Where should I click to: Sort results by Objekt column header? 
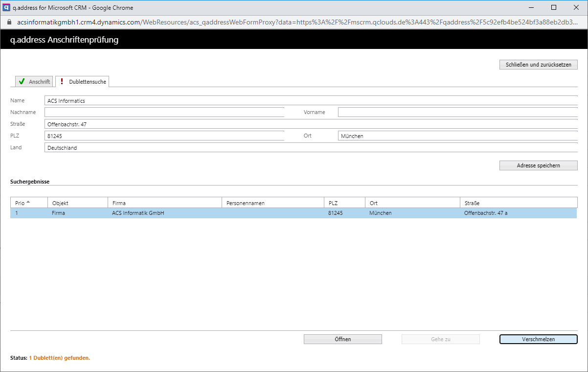point(78,203)
